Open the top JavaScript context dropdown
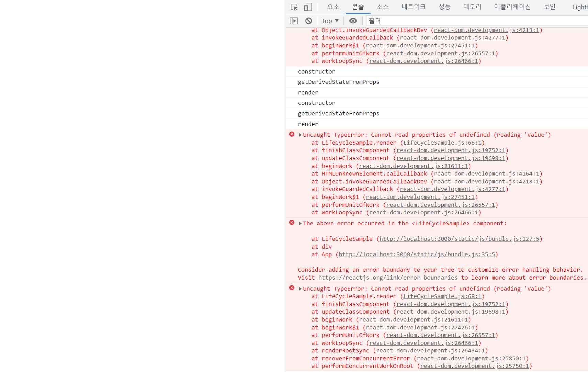Screen dimensions: 588x372 coord(330,21)
